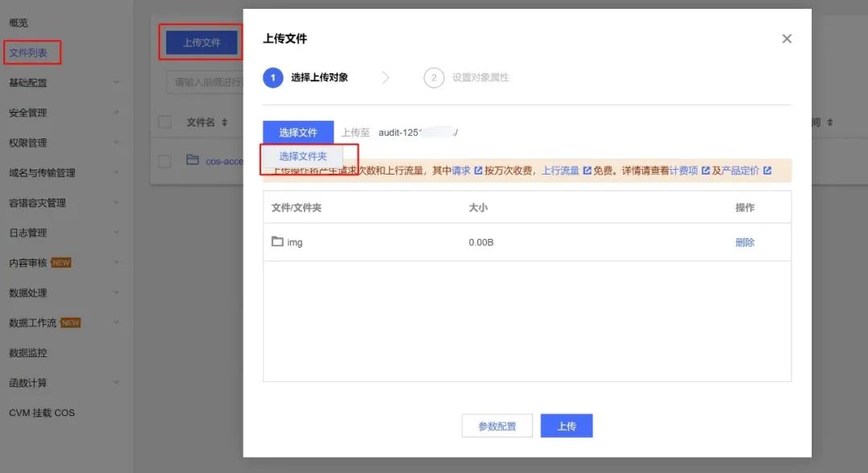The width and height of the screenshot is (868, 473).
Task: Click external link icon after 计费项
Action: tap(706, 171)
